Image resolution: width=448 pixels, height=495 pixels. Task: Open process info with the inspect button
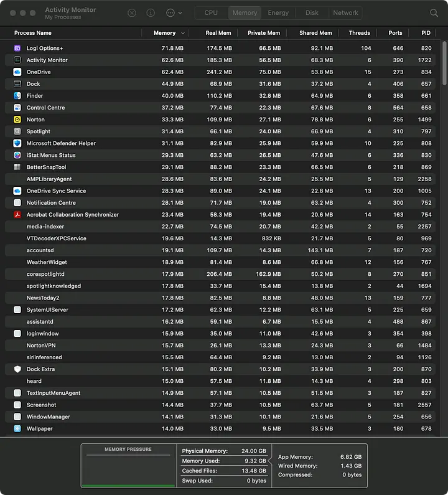pos(151,13)
